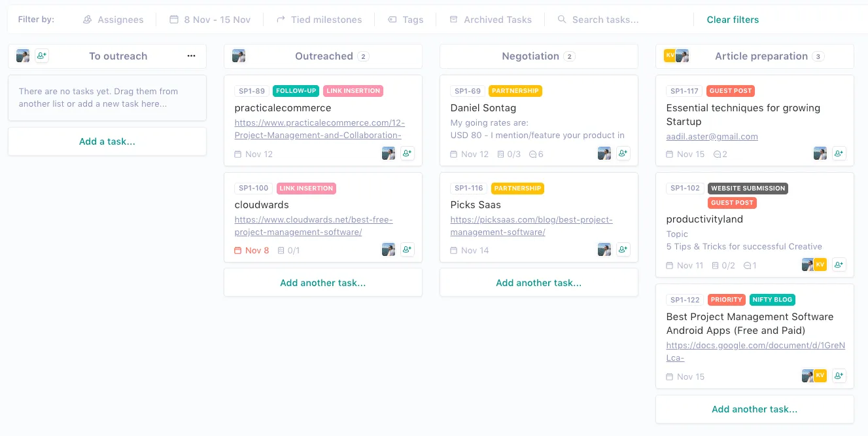The image size is (868, 436).
Task: Toggle the Archived Tasks filter
Action: [x=491, y=20]
